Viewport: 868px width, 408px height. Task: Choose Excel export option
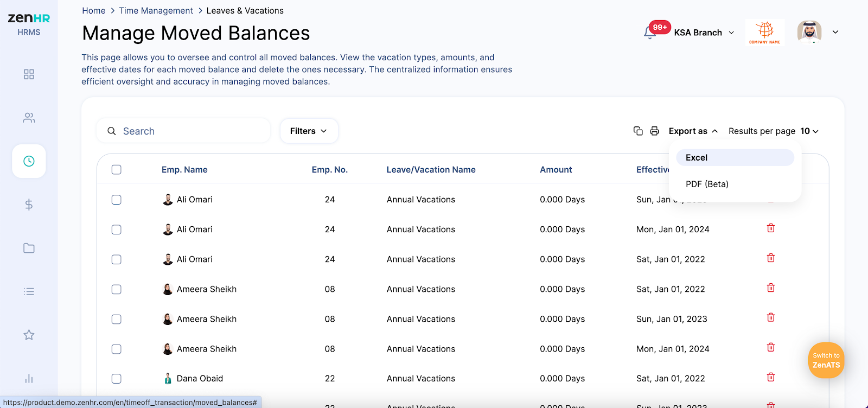[735, 157]
